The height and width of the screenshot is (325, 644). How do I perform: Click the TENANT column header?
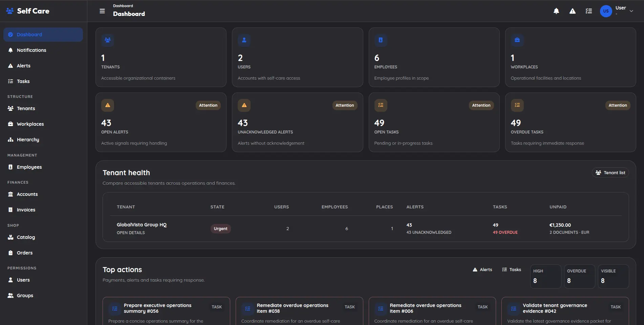click(x=126, y=207)
